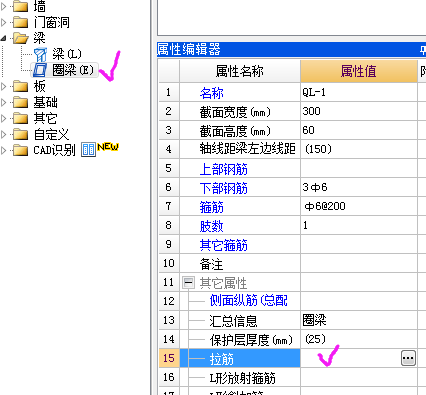The height and width of the screenshot is (395, 426).
Task: Open the ellipsis button in 拉筋 row
Action: [408, 358]
